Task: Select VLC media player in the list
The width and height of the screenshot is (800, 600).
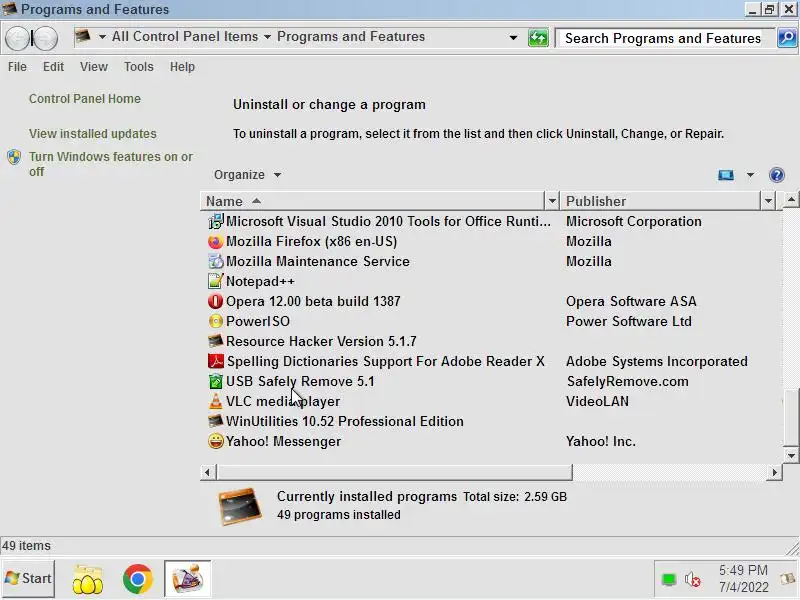Action: click(283, 402)
